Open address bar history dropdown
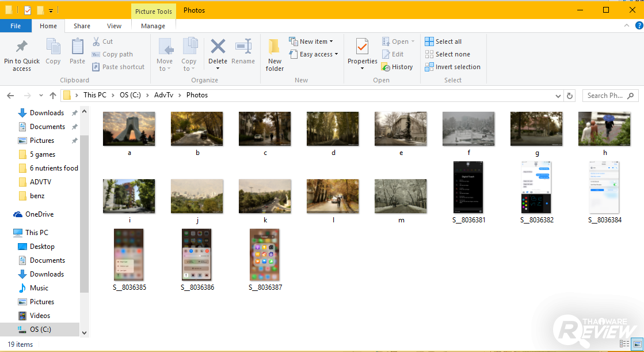Viewport: 644px width, 352px height. point(558,96)
